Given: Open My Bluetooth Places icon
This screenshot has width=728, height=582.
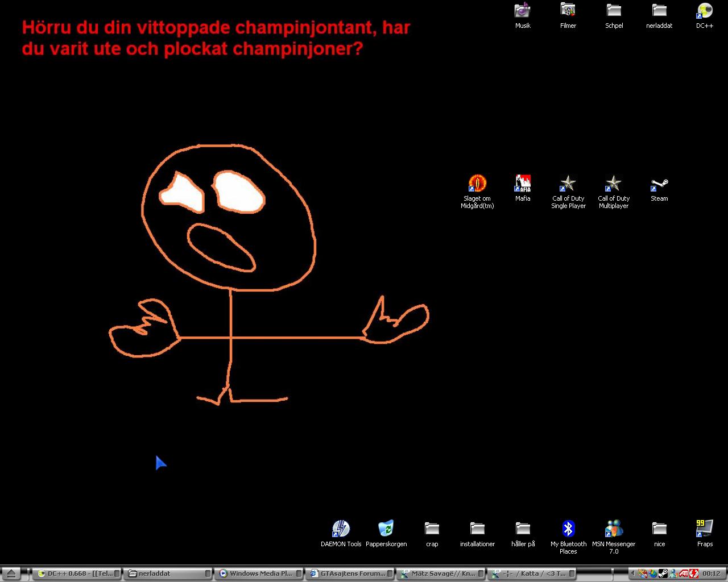Looking at the screenshot, I should point(568,537).
